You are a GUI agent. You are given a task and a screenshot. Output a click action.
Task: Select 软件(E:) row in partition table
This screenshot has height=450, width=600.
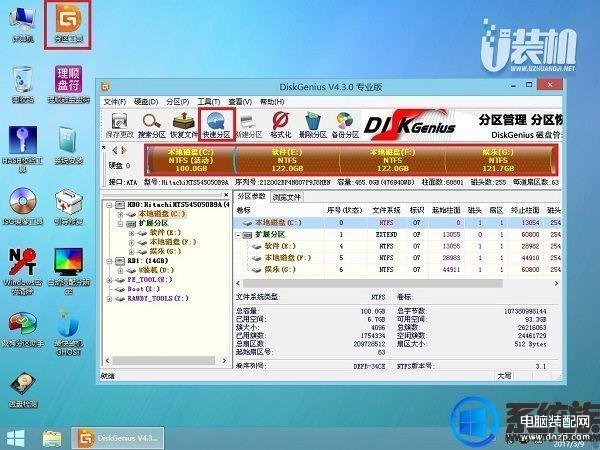(x=397, y=246)
